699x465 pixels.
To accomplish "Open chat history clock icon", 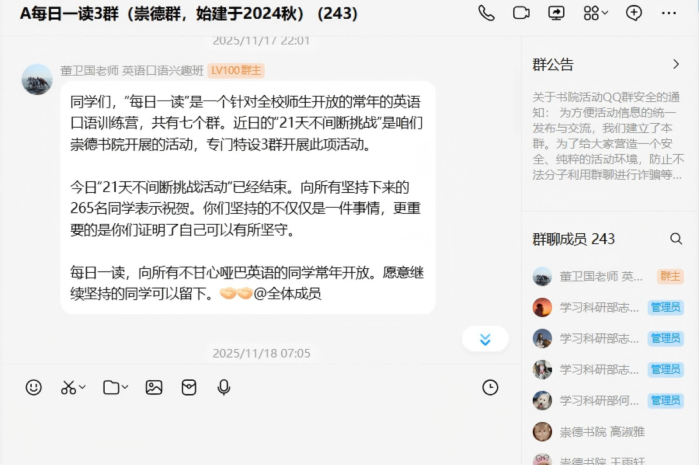I will (x=490, y=387).
